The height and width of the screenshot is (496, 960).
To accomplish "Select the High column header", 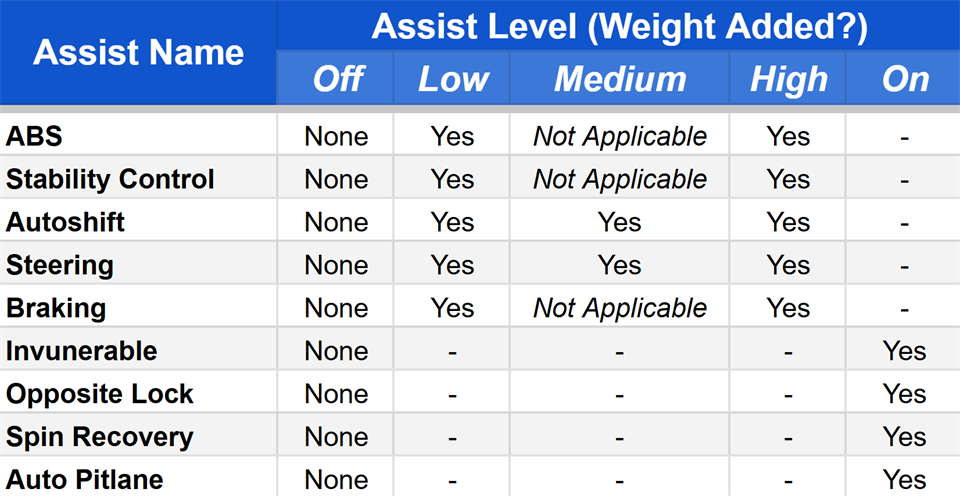I will (x=787, y=78).
